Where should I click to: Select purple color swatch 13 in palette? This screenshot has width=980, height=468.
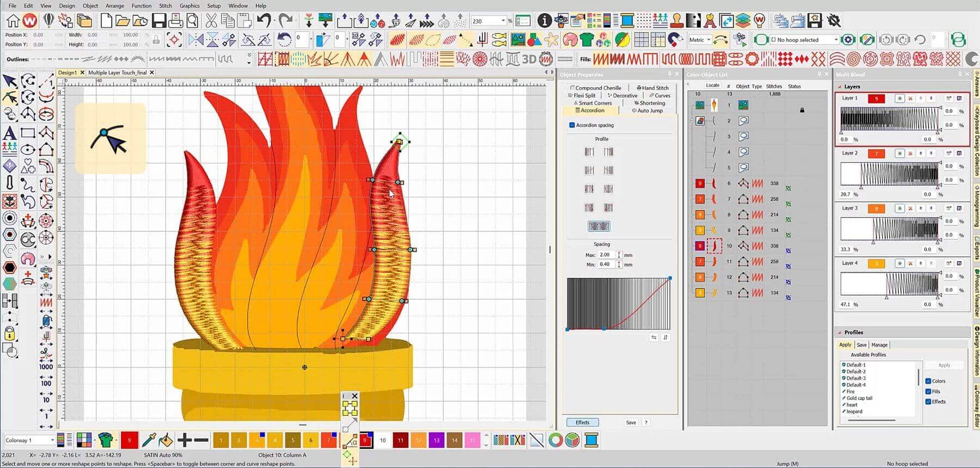pos(436,440)
